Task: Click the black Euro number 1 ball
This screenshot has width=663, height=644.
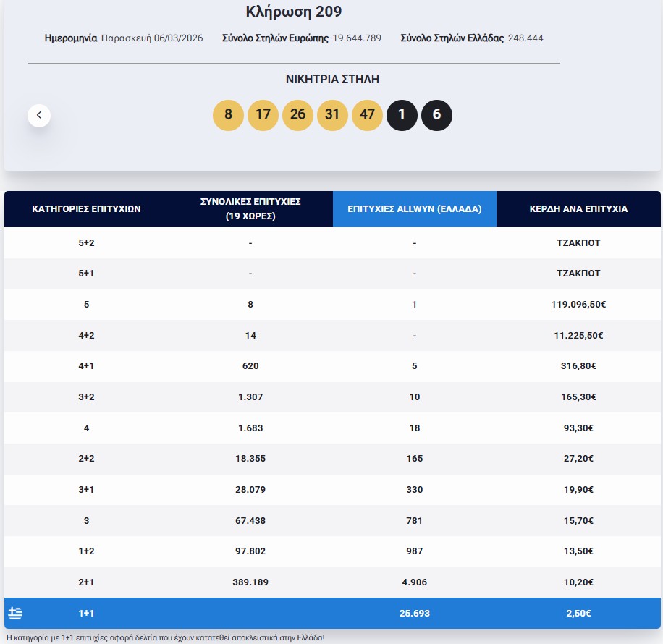Action: click(402, 115)
